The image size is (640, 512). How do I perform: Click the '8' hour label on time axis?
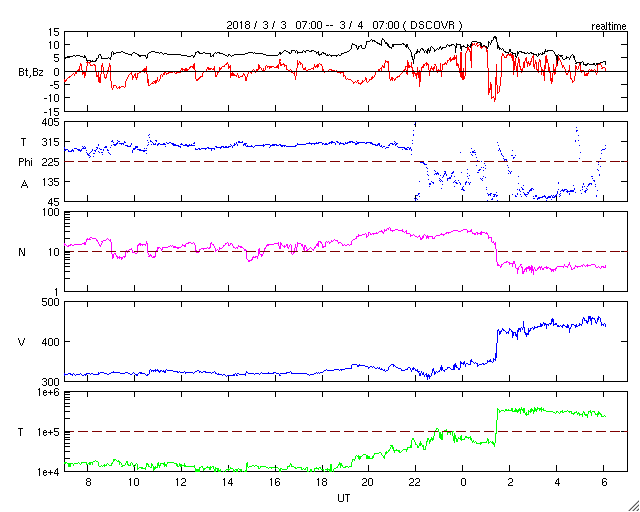[x=87, y=483]
